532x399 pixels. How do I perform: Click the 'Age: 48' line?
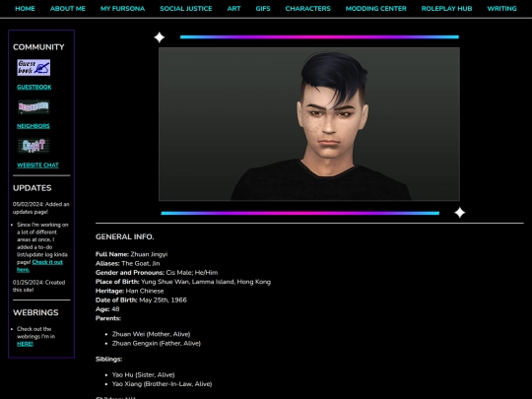pos(107,309)
